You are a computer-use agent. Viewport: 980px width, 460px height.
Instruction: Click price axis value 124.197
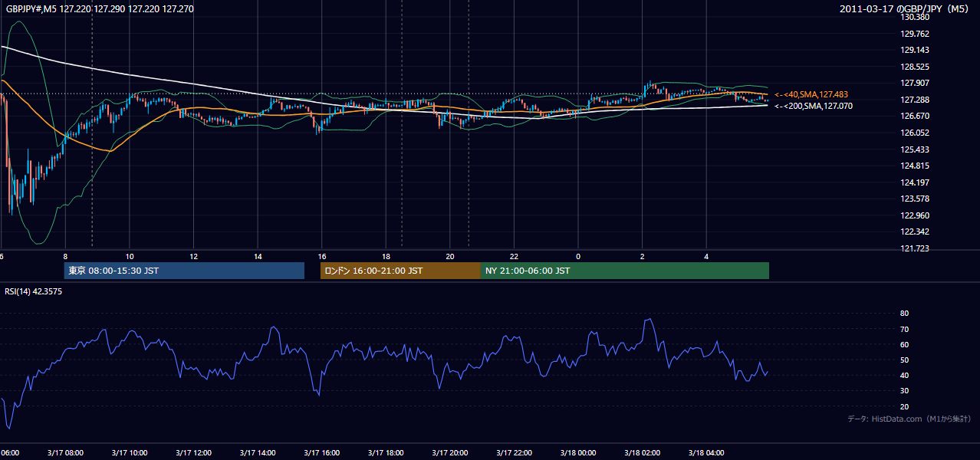(x=915, y=182)
